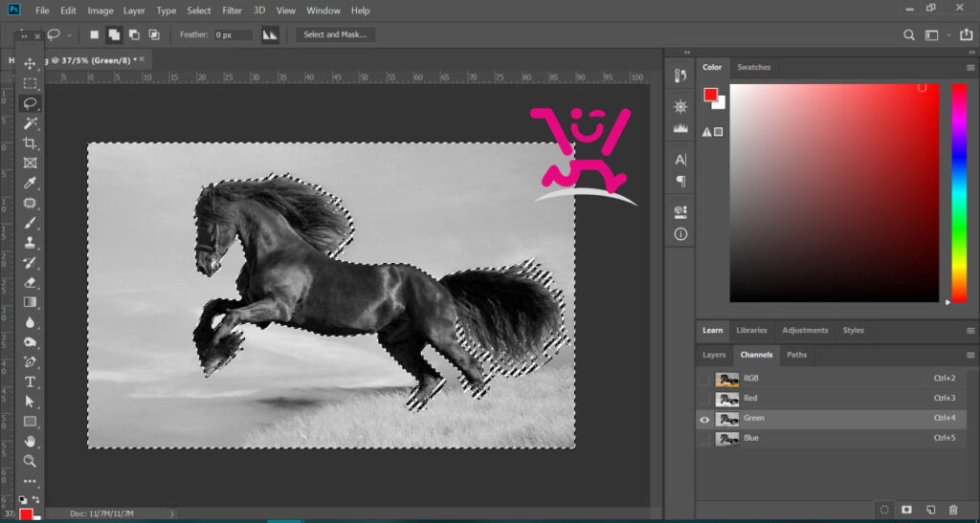Show the Blue channel visibility
Screen dimensions: 980x523
[704, 439]
